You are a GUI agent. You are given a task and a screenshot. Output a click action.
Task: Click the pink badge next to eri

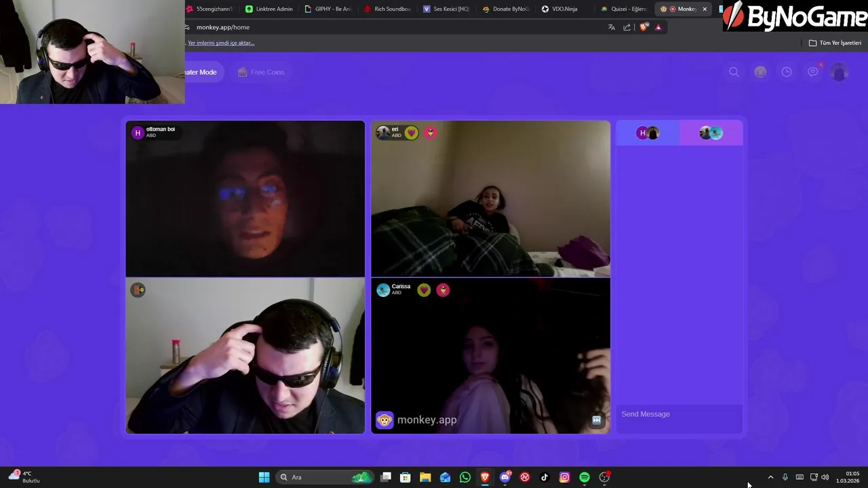pos(431,133)
